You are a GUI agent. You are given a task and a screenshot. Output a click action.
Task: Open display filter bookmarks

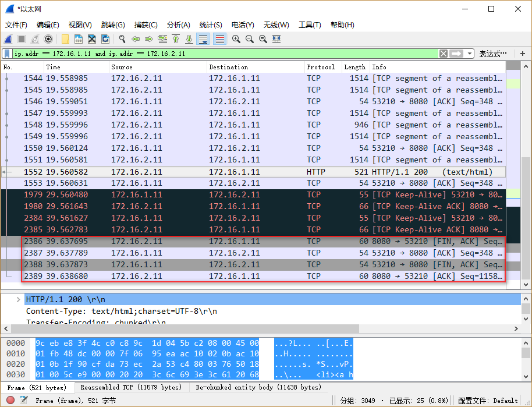pyautogui.click(x=7, y=54)
